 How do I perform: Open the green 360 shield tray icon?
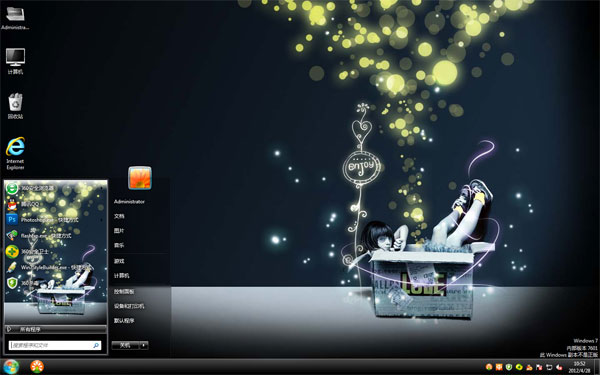[509, 367]
